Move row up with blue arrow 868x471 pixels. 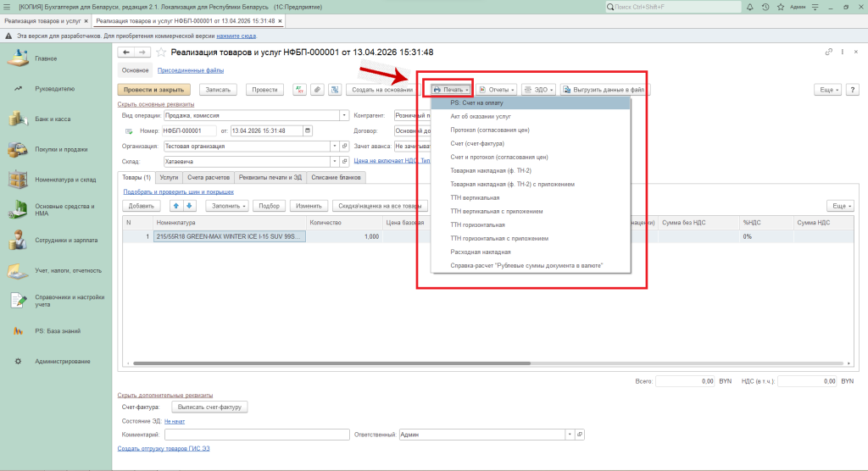click(x=176, y=206)
